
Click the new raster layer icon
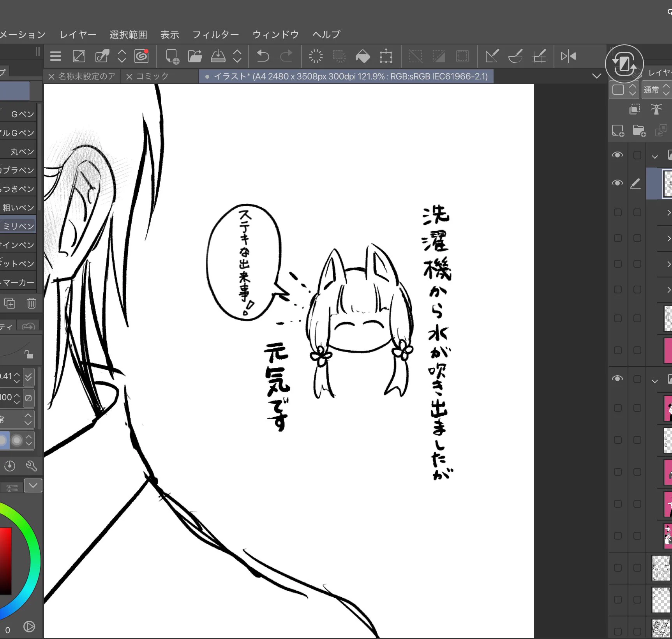tap(618, 131)
